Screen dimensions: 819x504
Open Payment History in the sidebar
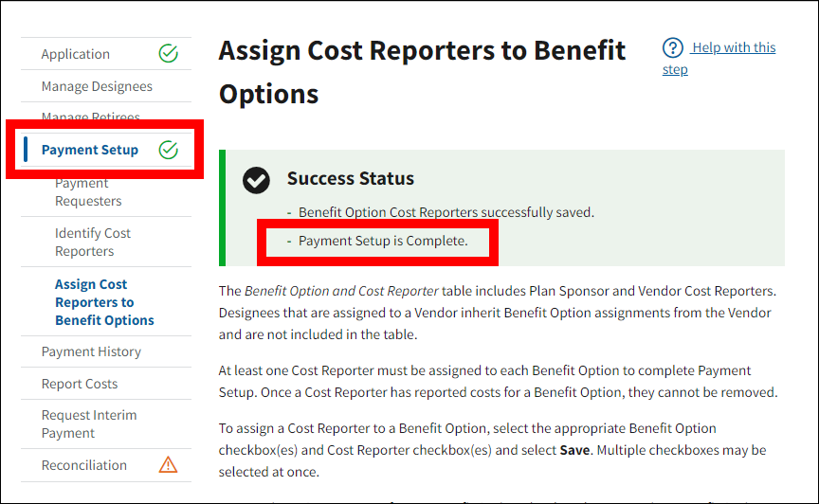[x=91, y=351]
